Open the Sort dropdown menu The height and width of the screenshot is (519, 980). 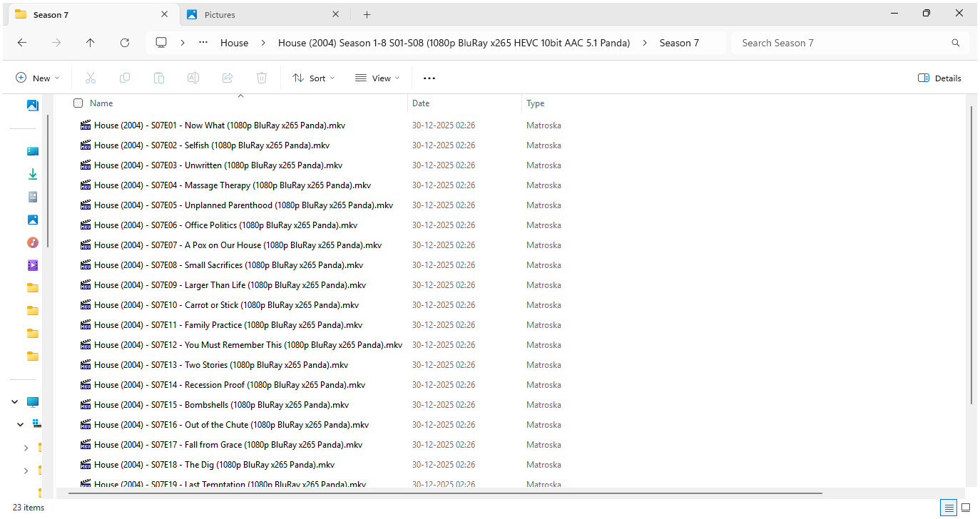click(x=313, y=78)
